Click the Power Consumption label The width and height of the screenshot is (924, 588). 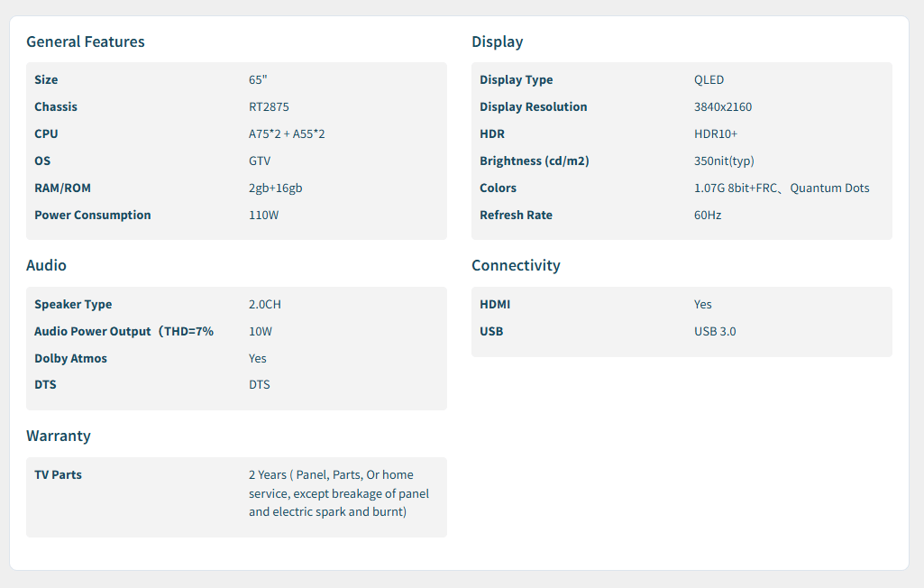pos(92,215)
